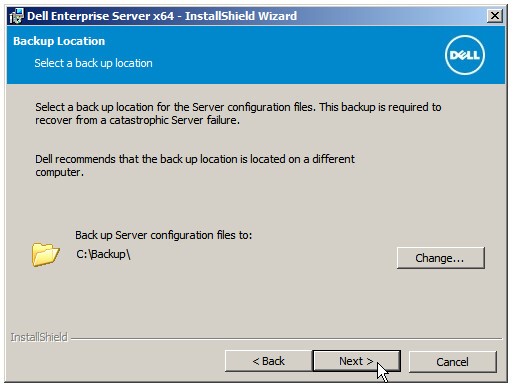Screen dimensions: 513x388
Task: Cancel the installation wizard
Action: click(453, 362)
